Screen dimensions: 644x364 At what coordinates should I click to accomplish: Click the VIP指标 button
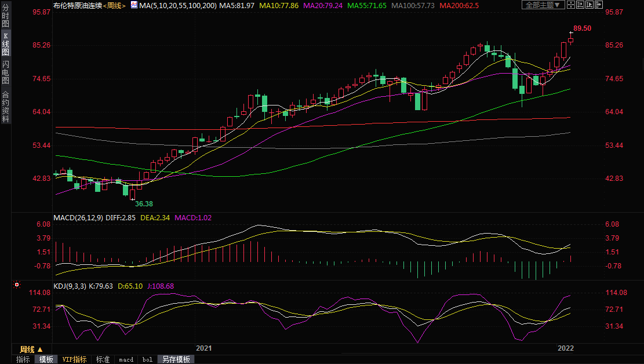[x=74, y=359]
